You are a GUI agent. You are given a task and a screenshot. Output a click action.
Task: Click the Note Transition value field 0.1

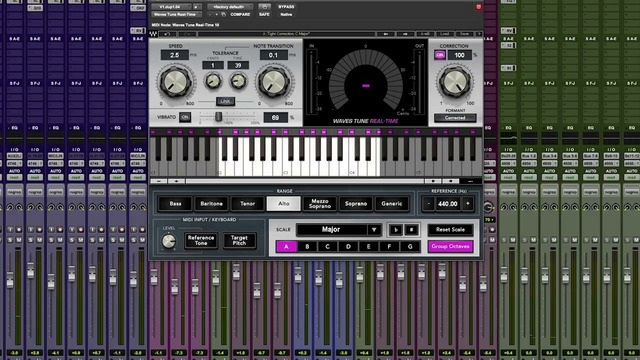tap(273, 55)
